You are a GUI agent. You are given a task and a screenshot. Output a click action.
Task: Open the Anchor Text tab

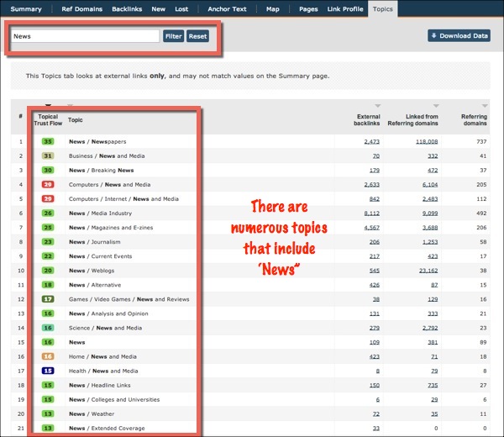click(227, 9)
